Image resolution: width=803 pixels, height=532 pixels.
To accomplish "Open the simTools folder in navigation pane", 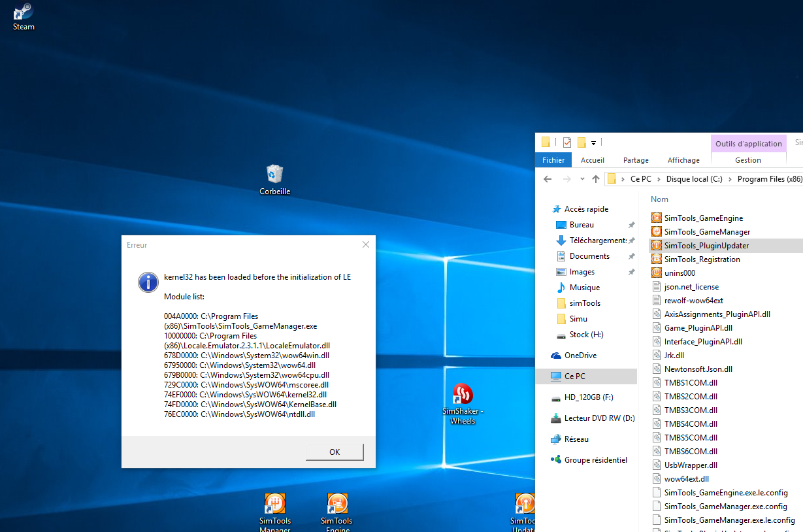I will coord(585,303).
